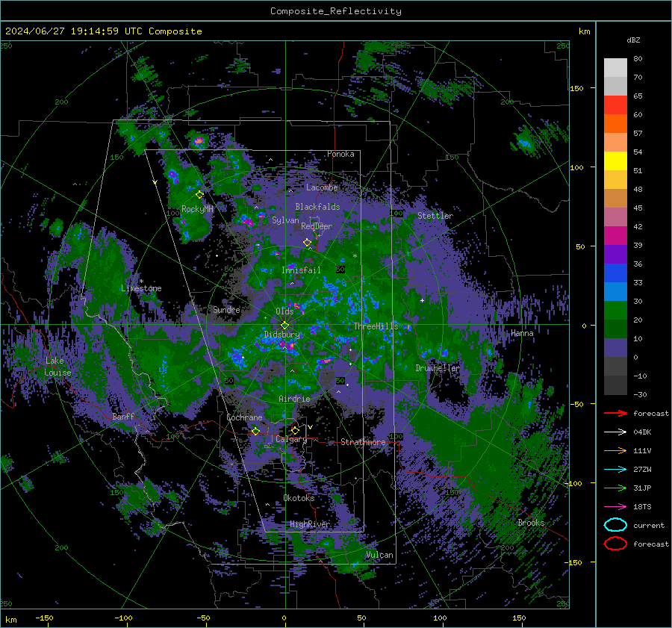Image resolution: width=672 pixels, height=628 pixels.
Task: Click the Okotoks city label
Action: click(299, 498)
